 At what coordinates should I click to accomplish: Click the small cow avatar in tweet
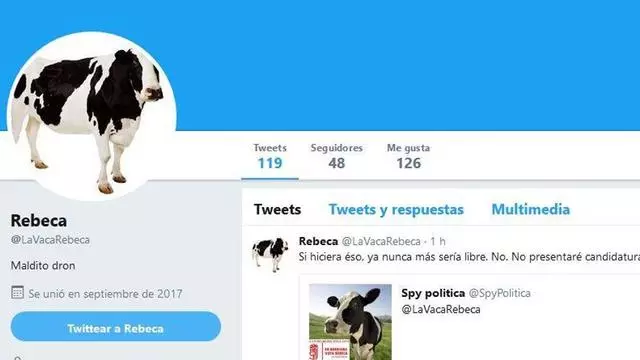click(270, 254)
